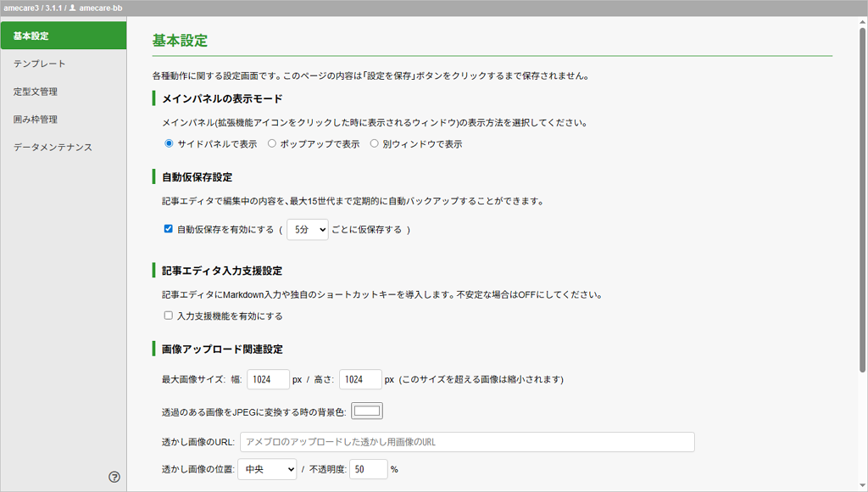Click the vertical page scrollbar
Screen dimensions: 868x492
coord(862,204)
